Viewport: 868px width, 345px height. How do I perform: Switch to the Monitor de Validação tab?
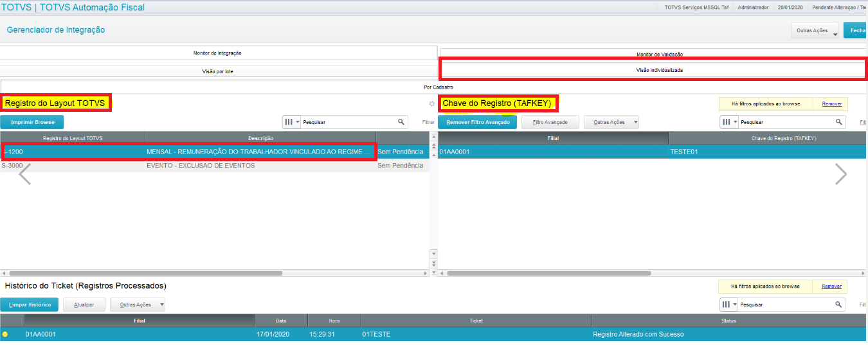(659, 55)
